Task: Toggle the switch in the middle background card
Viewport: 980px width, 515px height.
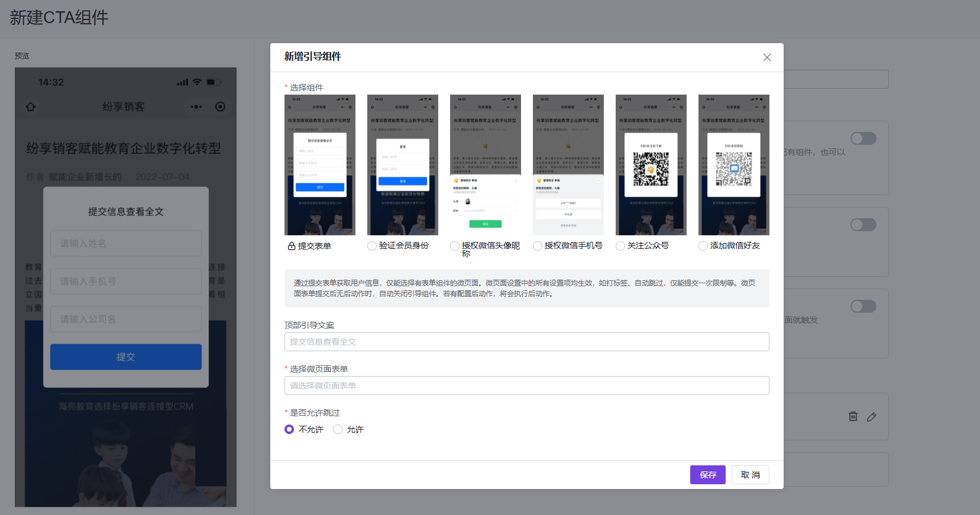Action: [x=863, y=225]
